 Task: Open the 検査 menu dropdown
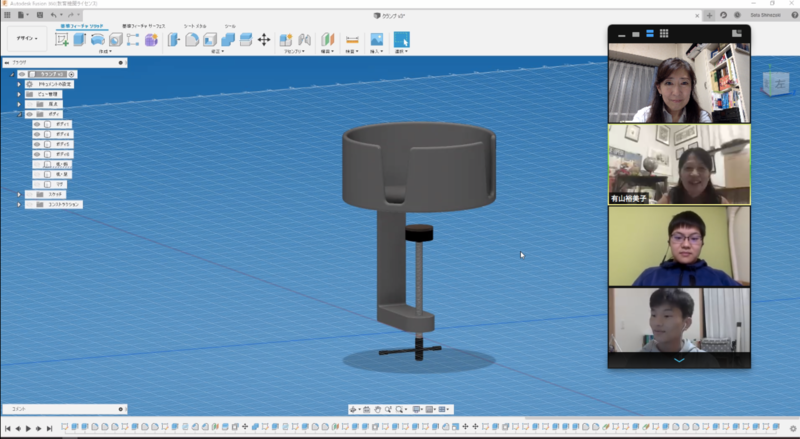(352, 52)
